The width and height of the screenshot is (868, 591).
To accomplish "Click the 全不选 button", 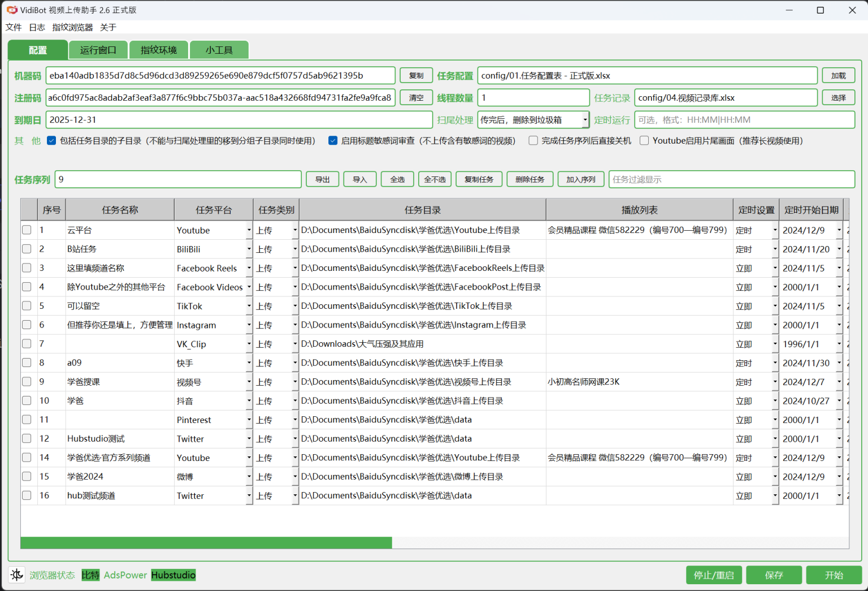I will tap(435, 179).
